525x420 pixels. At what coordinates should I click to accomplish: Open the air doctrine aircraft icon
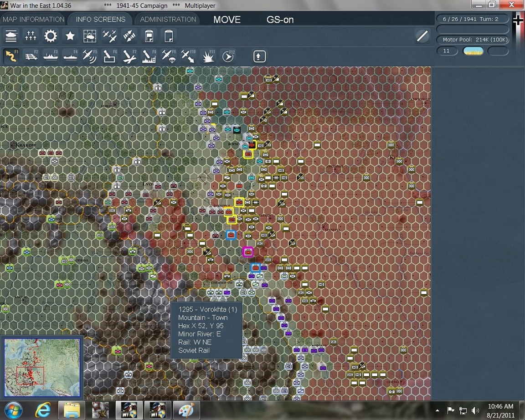pos(109,36)
